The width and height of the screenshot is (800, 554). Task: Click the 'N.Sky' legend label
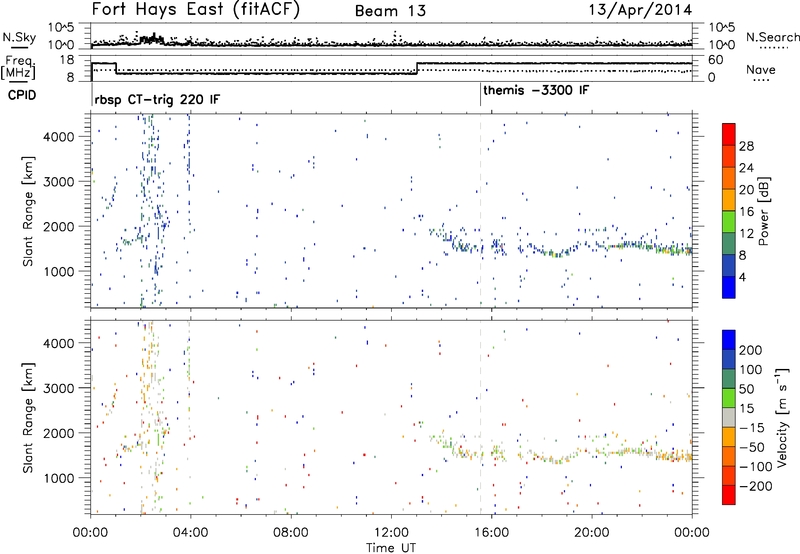19,37
